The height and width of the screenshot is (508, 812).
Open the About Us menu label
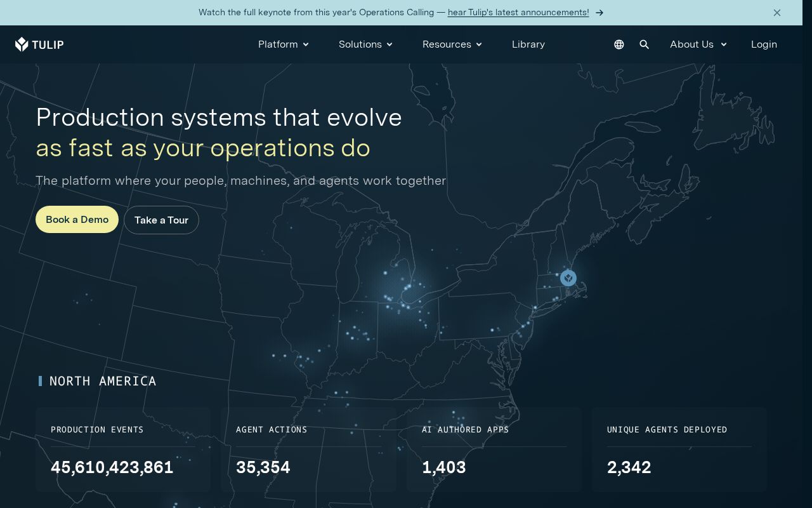(x=691, y=44)
